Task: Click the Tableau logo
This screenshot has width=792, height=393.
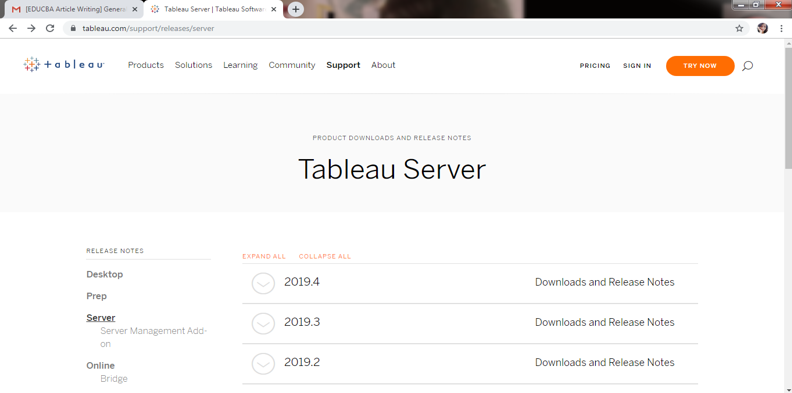Action: click(x=64, y=65)
